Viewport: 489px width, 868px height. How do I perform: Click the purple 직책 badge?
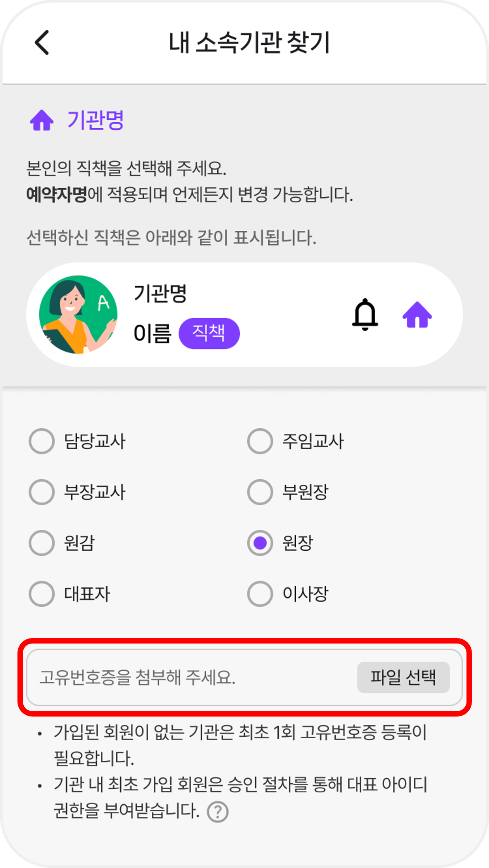209,333
